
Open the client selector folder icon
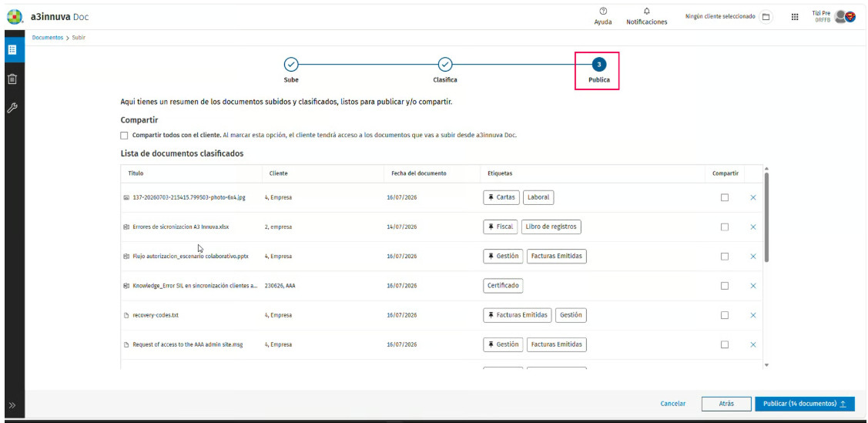pos(766,17)
